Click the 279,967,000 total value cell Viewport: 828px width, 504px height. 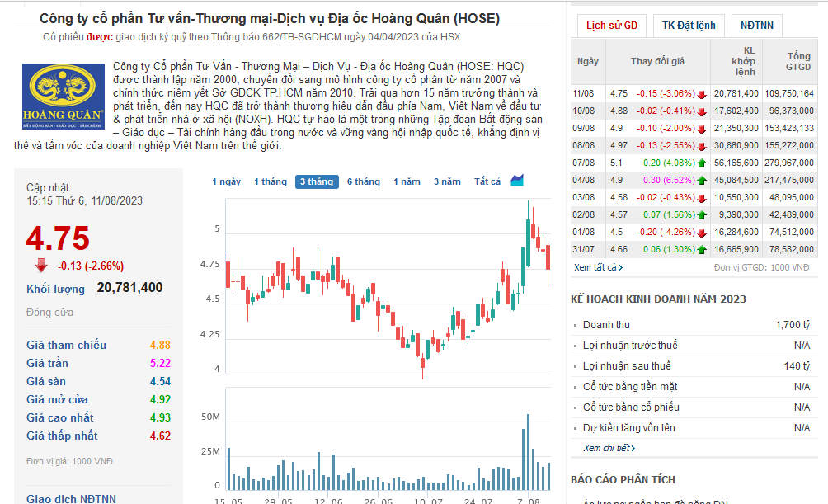789,163
